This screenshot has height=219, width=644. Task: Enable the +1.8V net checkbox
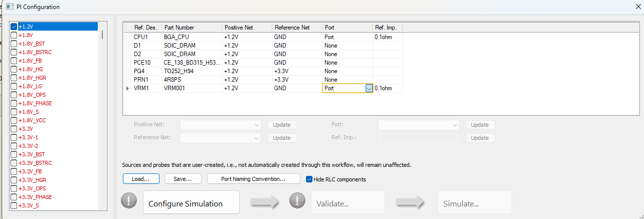point(14,35)
